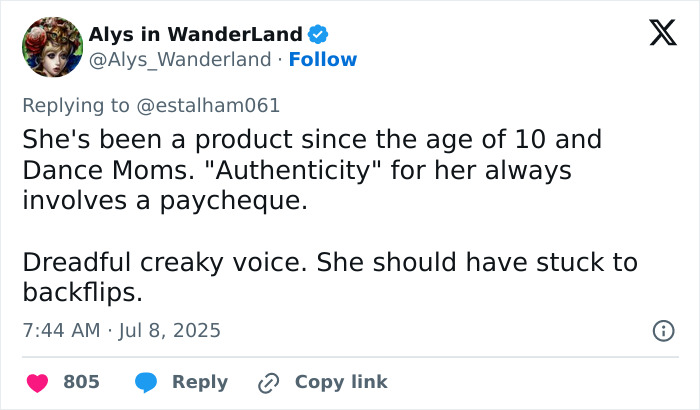Click the Copy link text
The height and width of the screenshot is (410, 700).
(x=341, y=382)
